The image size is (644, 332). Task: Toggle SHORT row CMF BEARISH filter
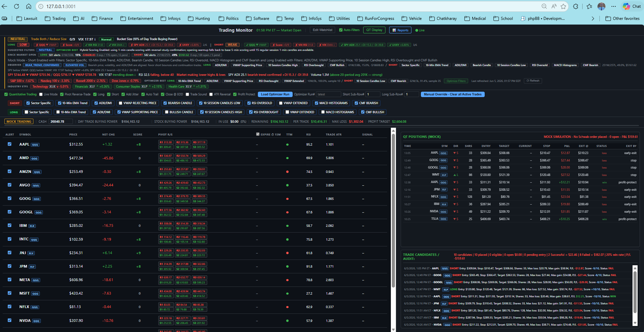pyautogui.click(x=356, y=103)
